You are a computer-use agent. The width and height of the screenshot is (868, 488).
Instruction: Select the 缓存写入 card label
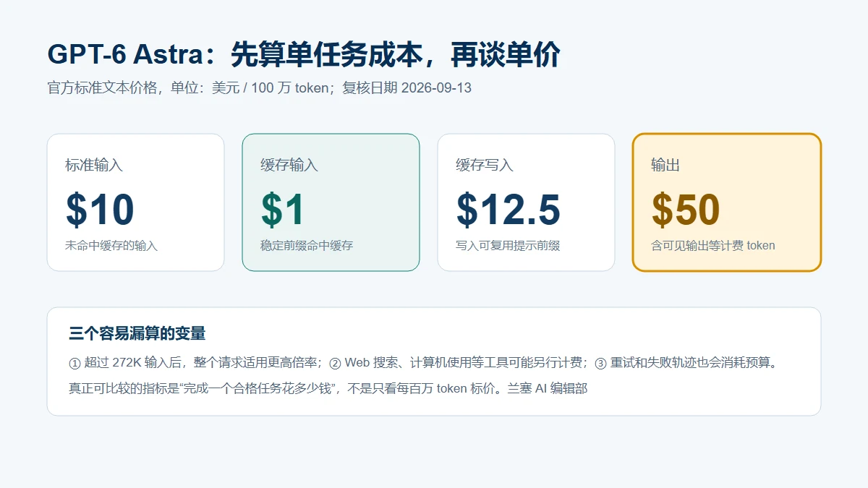[485, 166]
